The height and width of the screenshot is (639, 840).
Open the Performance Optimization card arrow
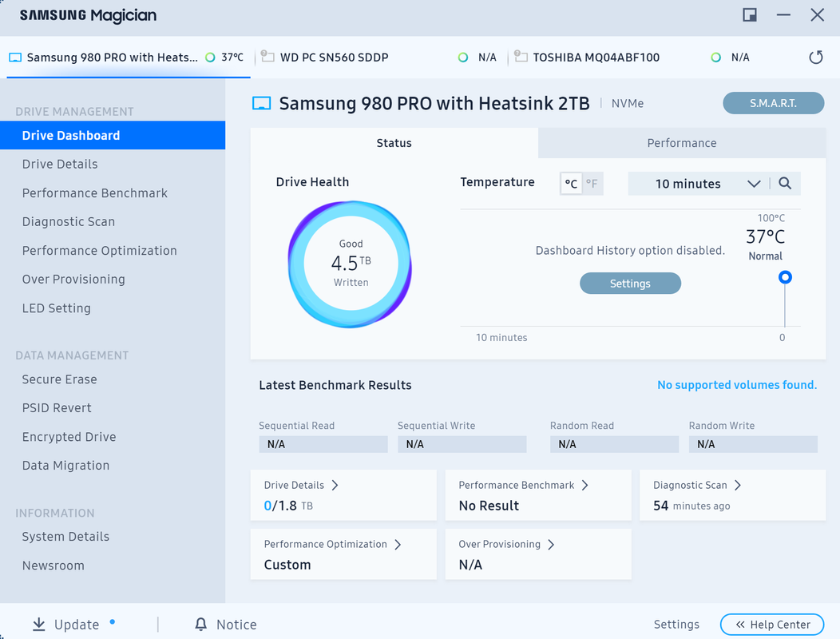(398, 545)
